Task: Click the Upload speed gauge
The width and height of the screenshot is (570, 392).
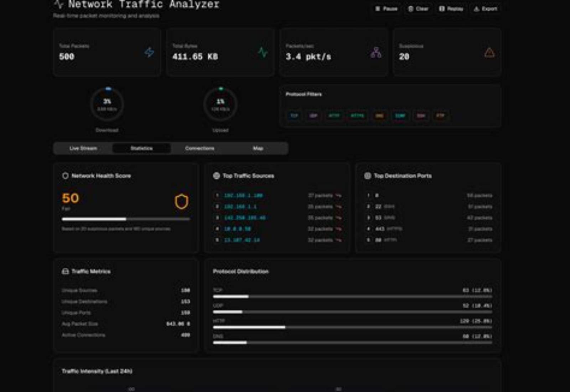Action: [x=221, y=104]
